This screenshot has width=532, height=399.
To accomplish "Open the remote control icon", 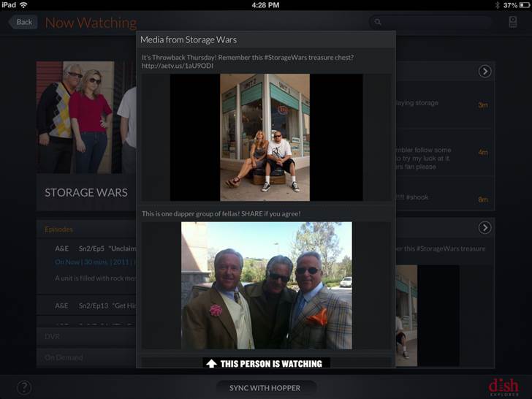I will point(513,22).
